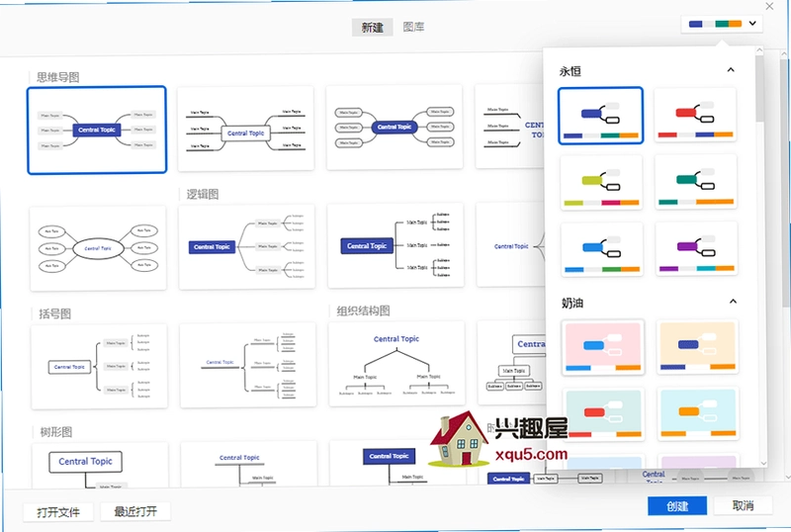Switch to the 新建 tab
791x532 pixels.
pyautogui.click(x=373, y=28)
